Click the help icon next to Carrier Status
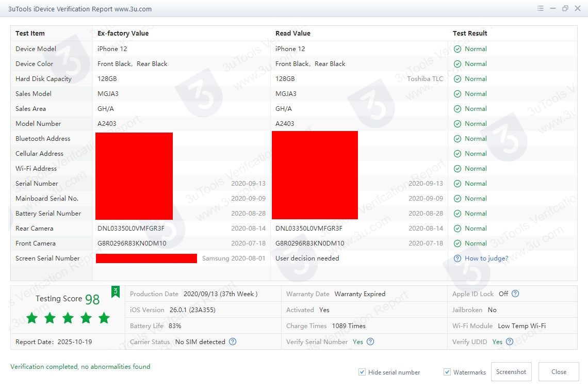588x390 pixels. click(233, 342)
